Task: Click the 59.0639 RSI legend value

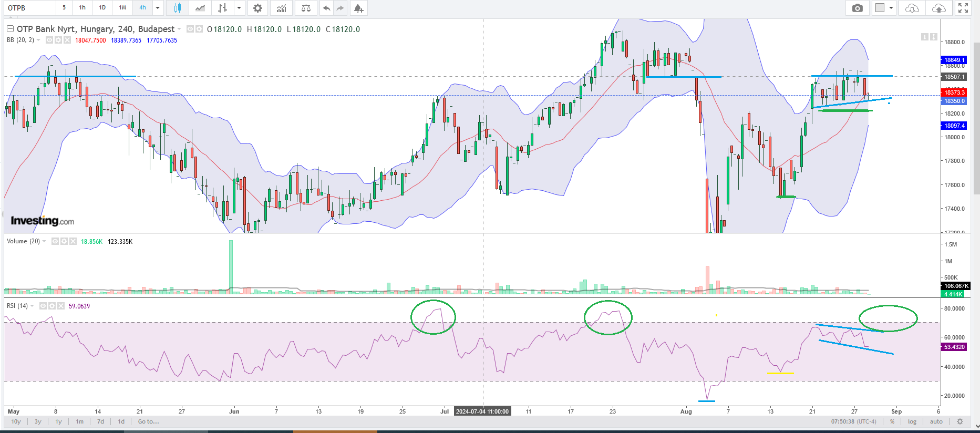Action: click(79, 306)
